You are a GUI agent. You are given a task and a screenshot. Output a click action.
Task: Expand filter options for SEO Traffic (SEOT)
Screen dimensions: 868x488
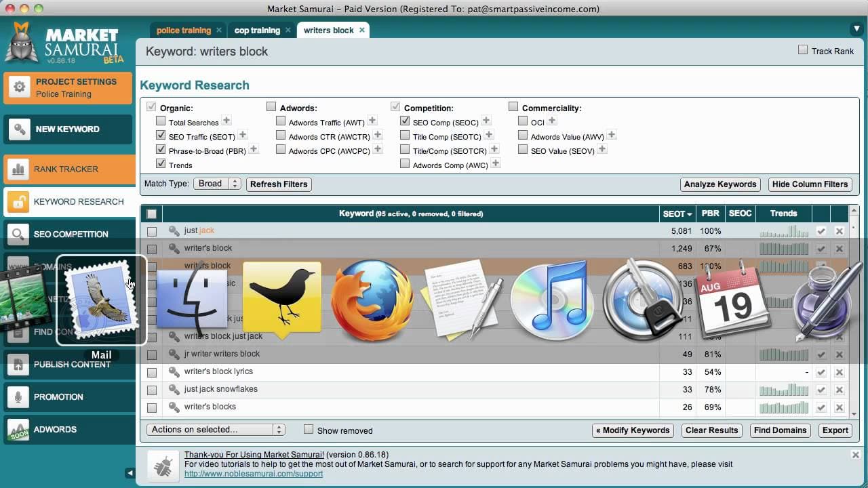[243, 135]
